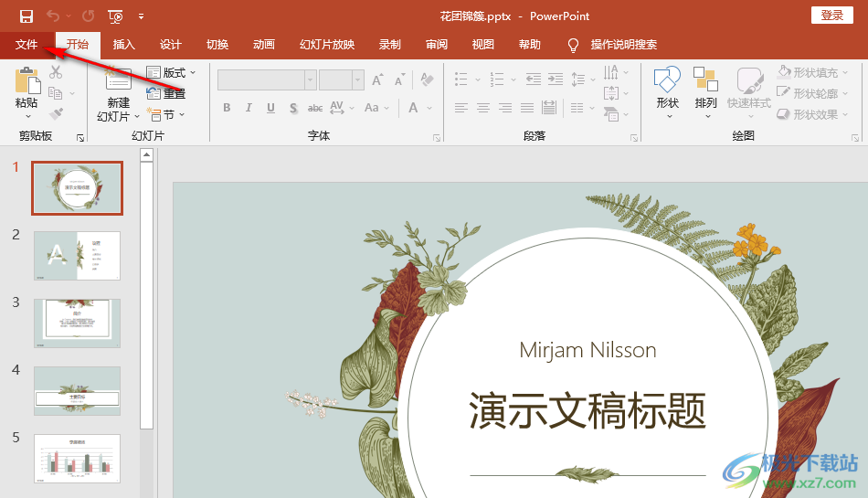Open the 版式 layout dropdown
This screenshot has height=498, width=868.
pos(171,72)
